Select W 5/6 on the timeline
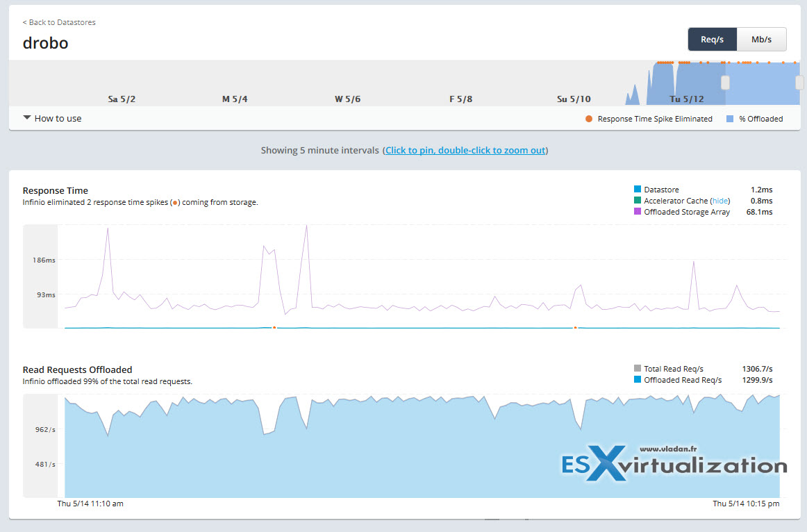The image size is (807, 532). pyautogui.click(x=347, y=99)
